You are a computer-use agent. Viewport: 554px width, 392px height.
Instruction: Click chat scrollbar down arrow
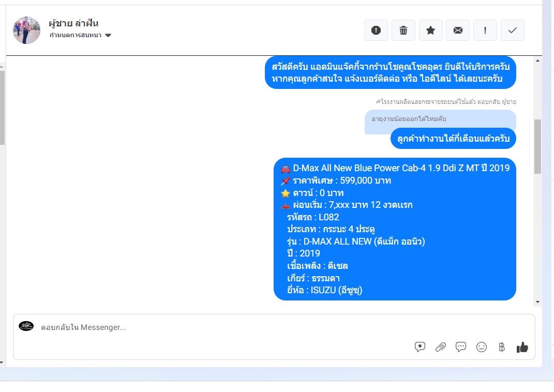537,303
